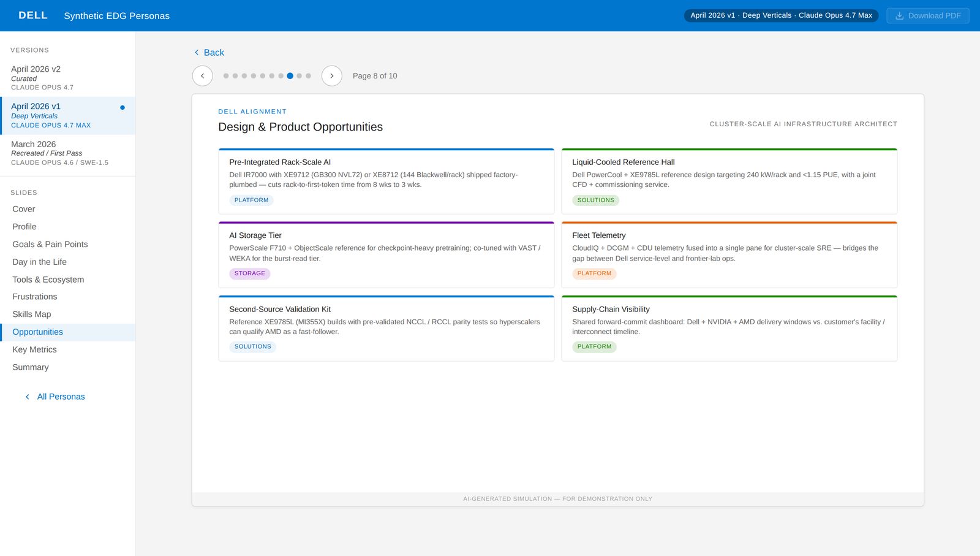Click the purple STORAGE tag on AI Storage Tier
Image resolution: width=980 pixels, height=556 pixels.
point(250,273)
